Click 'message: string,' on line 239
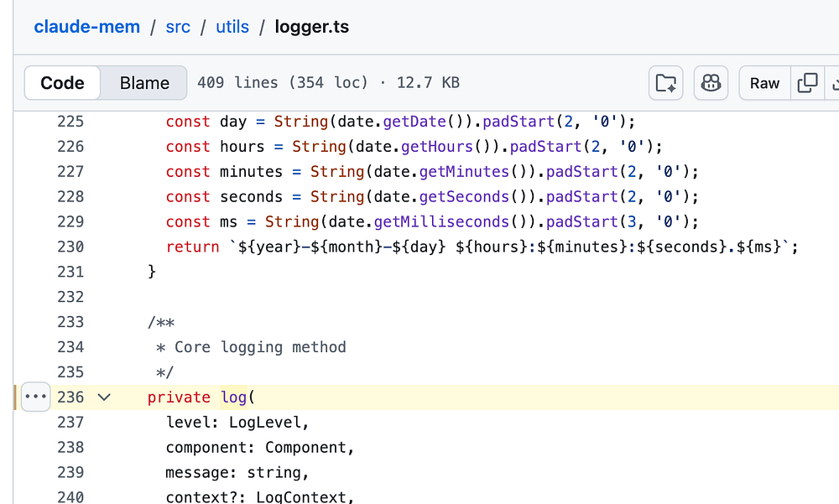Viewport: 839px width, 504px height. pos(237,472)
